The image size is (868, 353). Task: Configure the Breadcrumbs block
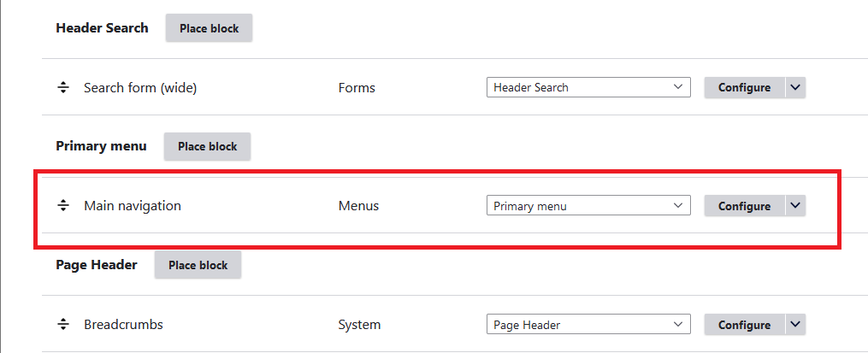pos(743,325)
